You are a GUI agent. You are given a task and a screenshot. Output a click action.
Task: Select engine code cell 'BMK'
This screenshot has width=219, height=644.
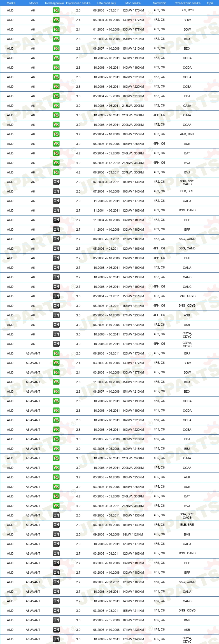(187, 620)
